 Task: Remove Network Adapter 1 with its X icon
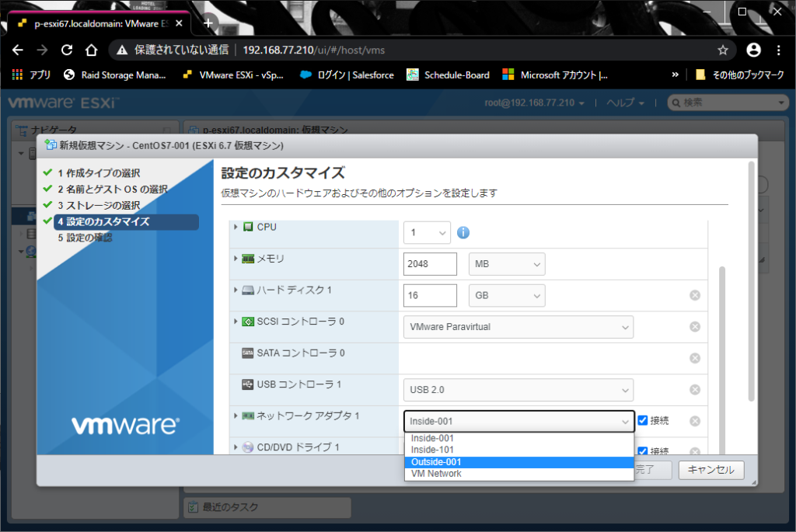(x=695, y=421)
